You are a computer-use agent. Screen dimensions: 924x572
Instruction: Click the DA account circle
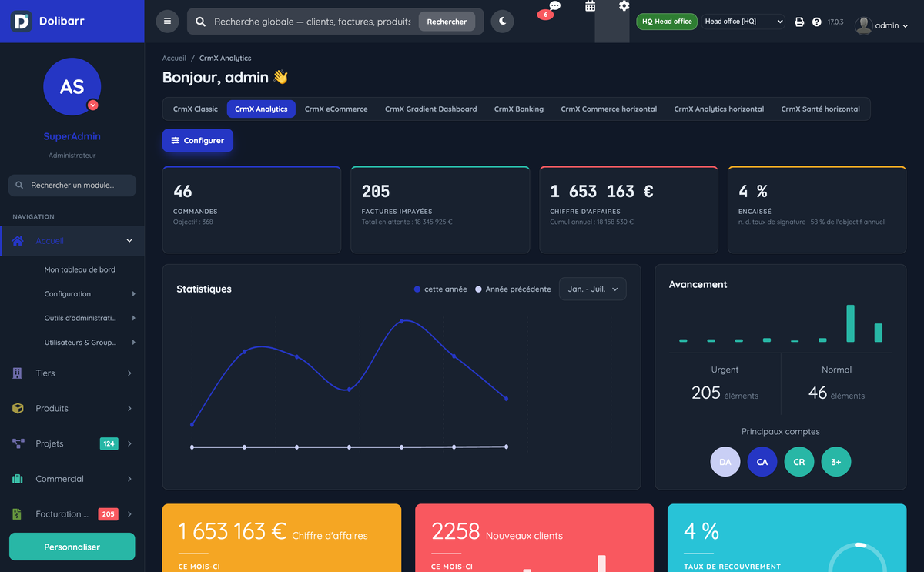click(x=725, y=462)
